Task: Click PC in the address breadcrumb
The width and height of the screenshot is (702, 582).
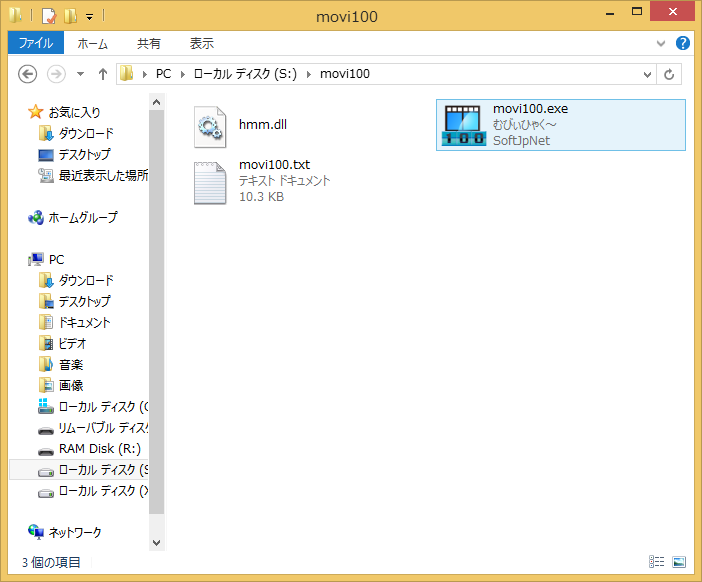Action: click(x=163, y=74)
